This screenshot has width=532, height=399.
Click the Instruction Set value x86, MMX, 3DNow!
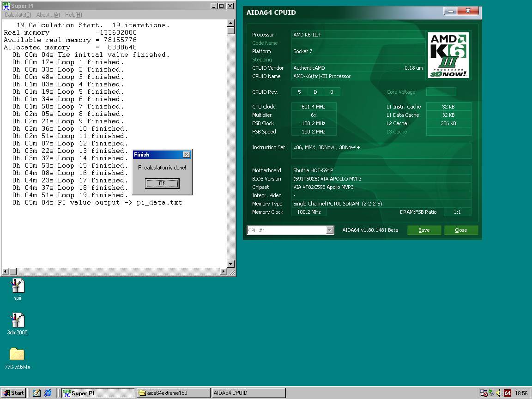[x=327, y=147]
